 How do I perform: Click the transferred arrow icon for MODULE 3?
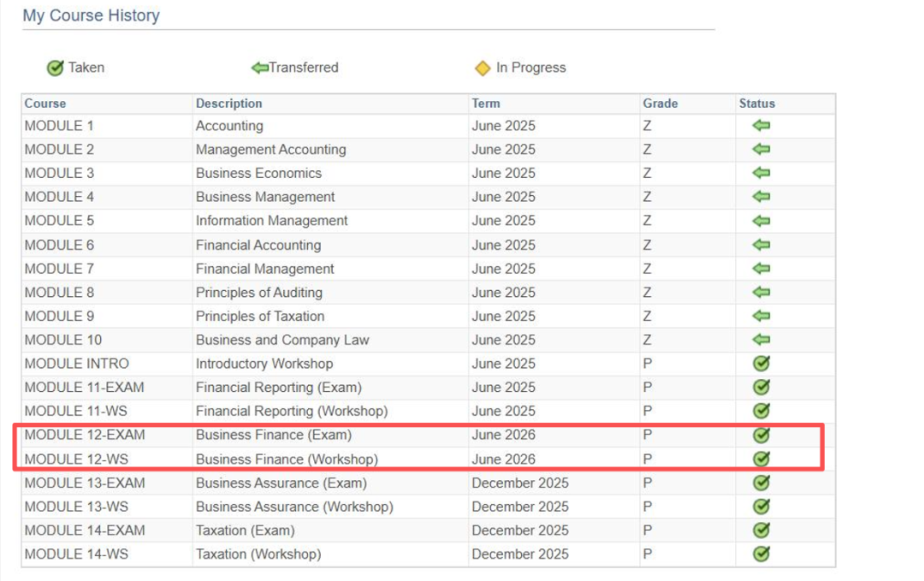761,173
